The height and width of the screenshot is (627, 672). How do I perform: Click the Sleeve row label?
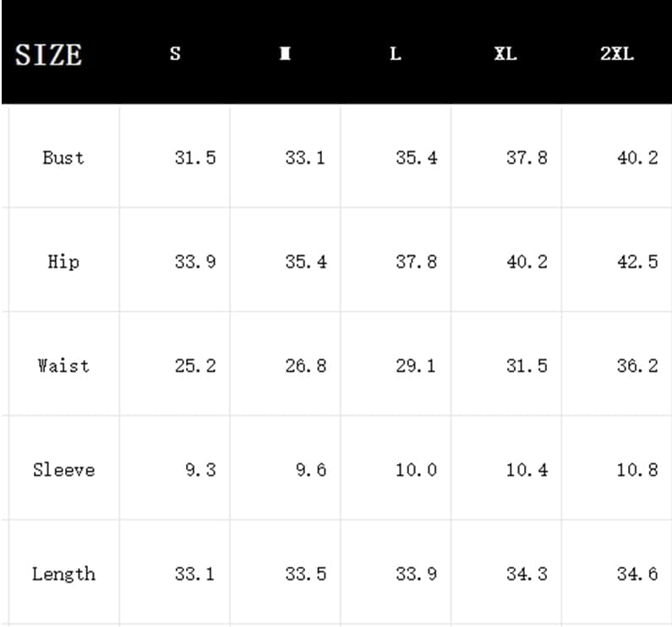(x=63, y=469)
